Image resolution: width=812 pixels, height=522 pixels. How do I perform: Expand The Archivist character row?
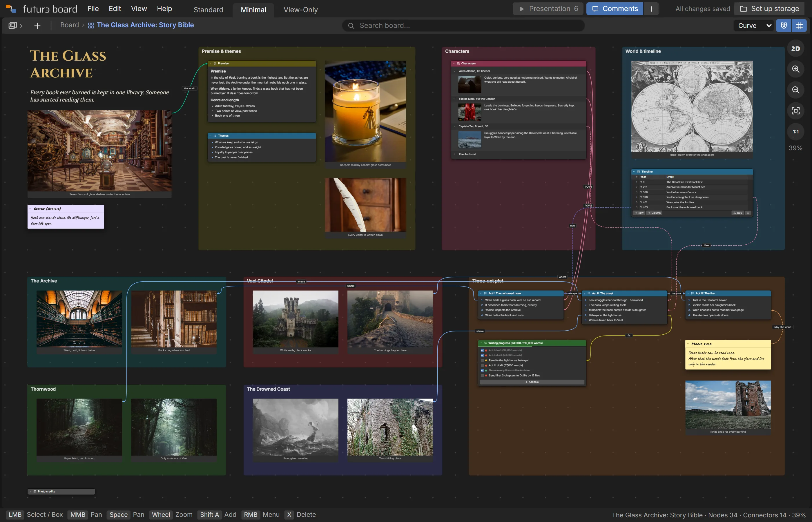point(454,154)
